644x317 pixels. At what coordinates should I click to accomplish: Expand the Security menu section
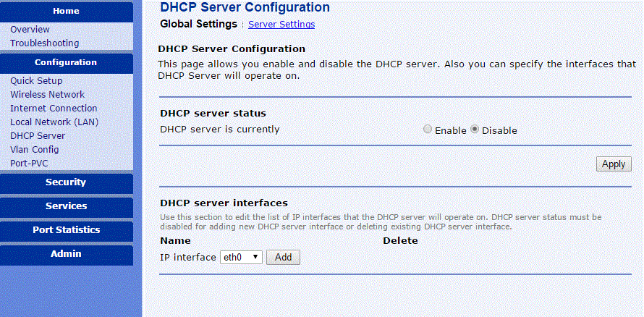(x=66, y=182)
